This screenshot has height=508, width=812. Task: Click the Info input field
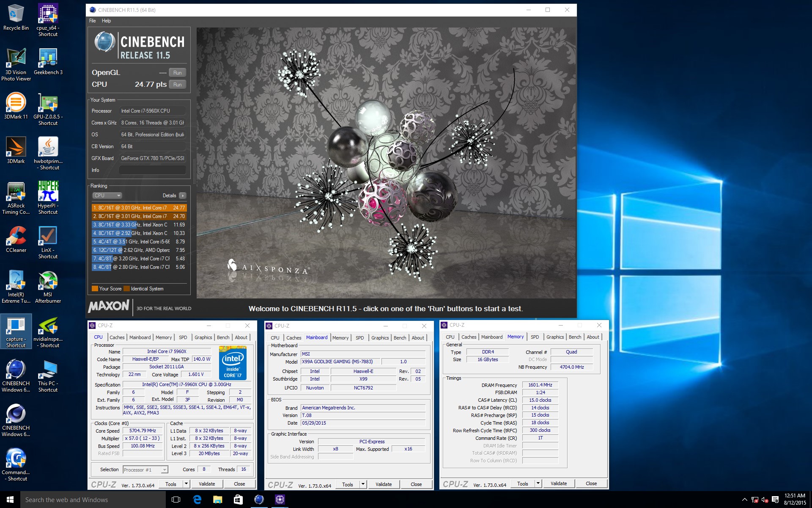click(x=152, y=170)
